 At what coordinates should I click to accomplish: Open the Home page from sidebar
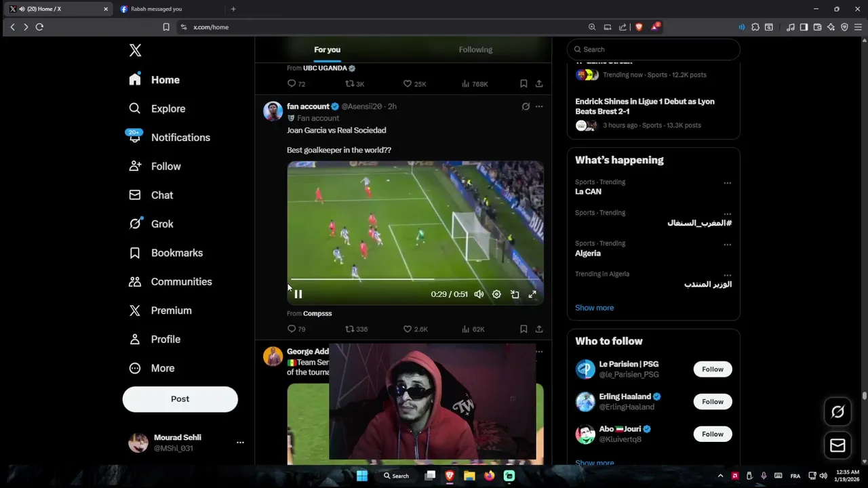coord(155,80)
